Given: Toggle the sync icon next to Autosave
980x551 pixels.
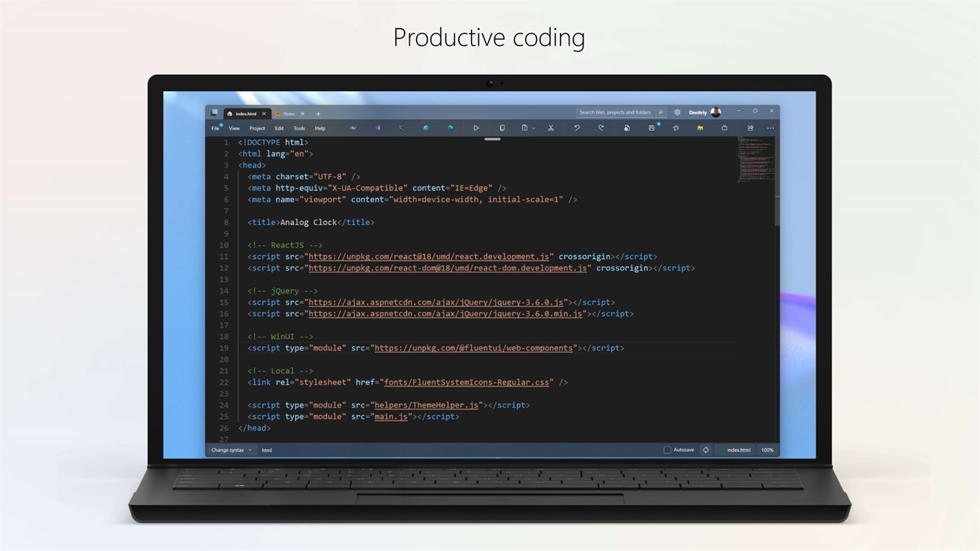Looking at the screenshot, I should [705, 449].
